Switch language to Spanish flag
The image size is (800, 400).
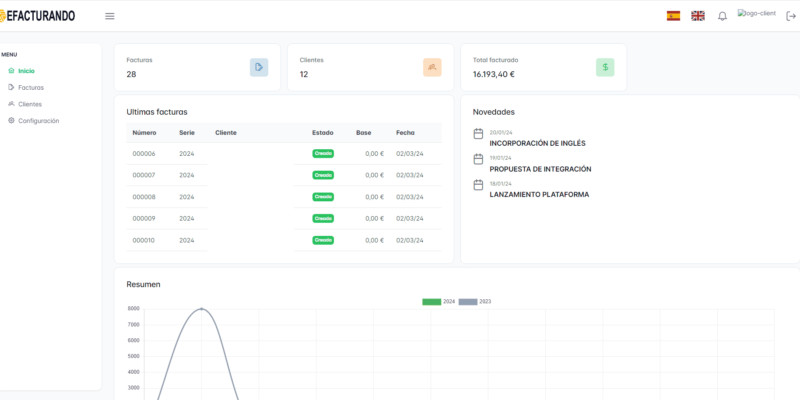point(673,16)
